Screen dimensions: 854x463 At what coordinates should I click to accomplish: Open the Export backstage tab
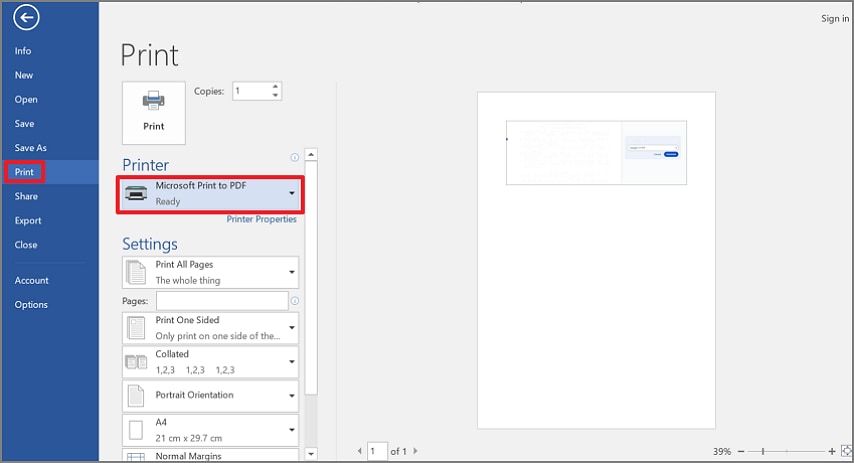pyautogui.click(x=28, y=221)
